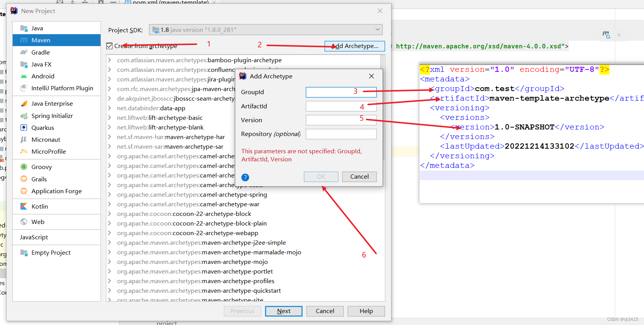The width and height of the screenshot is (644, 325).
Task: Focus the Repository (optional) field
Action: 341,134
